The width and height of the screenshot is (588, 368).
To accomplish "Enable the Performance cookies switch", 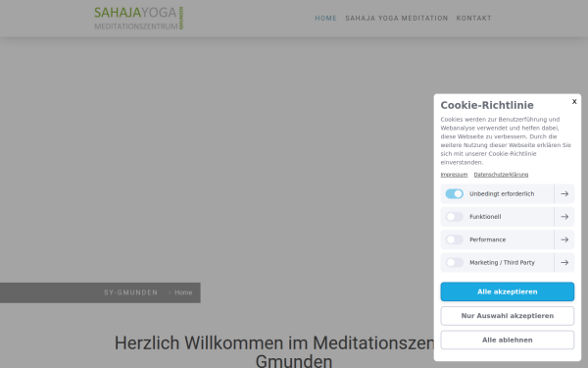I will pyautogui.click(x=454, y=239).
